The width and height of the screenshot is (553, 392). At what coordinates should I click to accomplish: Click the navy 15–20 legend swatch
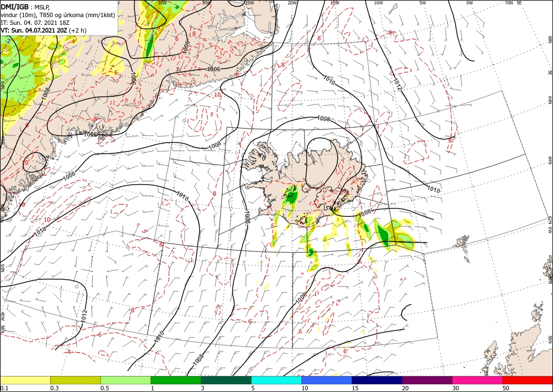tap(377, 380)
